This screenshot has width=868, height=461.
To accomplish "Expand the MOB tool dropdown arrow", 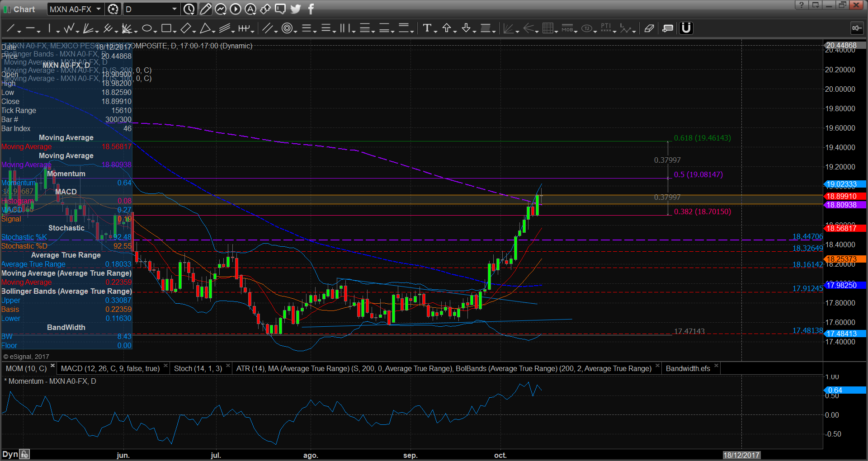I will 576,31.
